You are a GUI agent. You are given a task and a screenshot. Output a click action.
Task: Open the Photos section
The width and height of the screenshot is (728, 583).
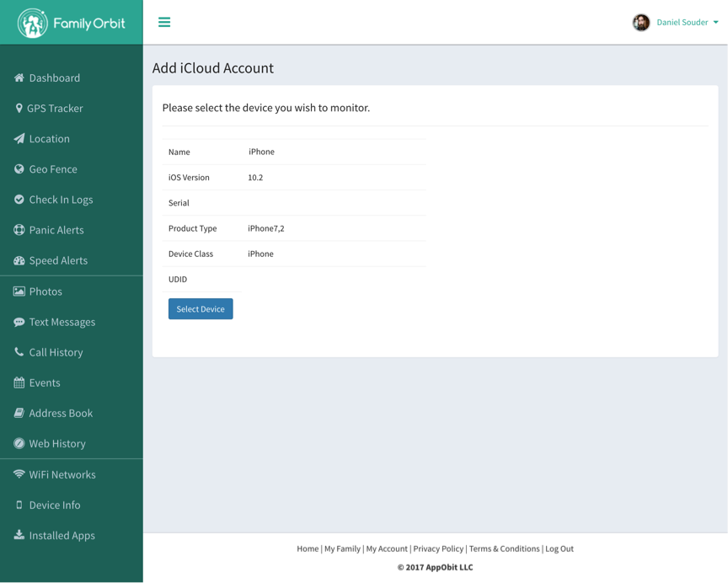click(x=45, y=291)
